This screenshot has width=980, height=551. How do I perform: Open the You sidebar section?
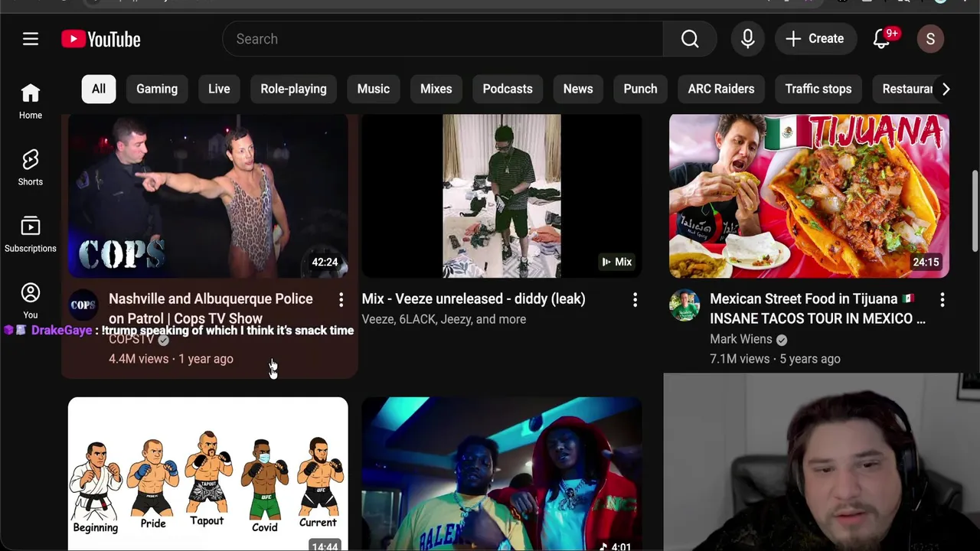(x=31, y=302)
